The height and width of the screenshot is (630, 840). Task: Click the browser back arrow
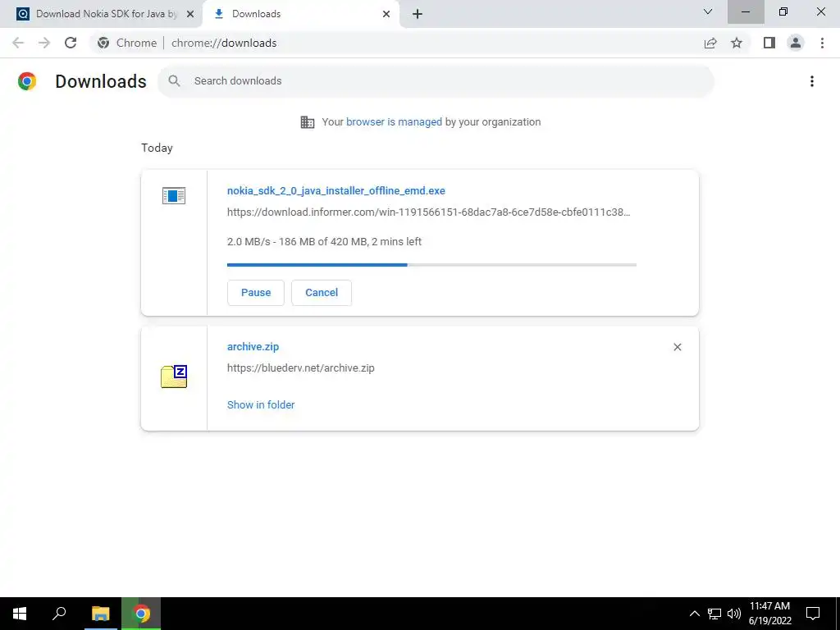[x=18, y=43]
